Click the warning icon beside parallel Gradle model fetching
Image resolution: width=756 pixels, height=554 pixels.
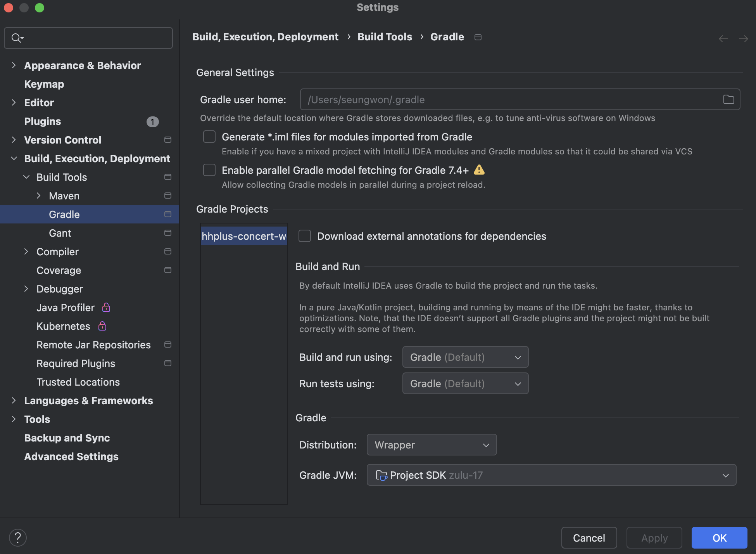click(479, 170)
